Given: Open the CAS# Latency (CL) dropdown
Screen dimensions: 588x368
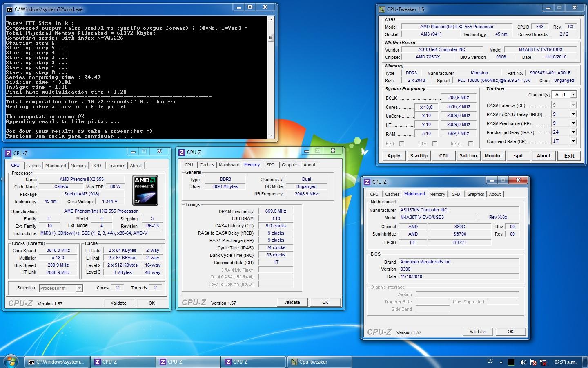Looking at the screenshot, I should click(x=573, y=105).
